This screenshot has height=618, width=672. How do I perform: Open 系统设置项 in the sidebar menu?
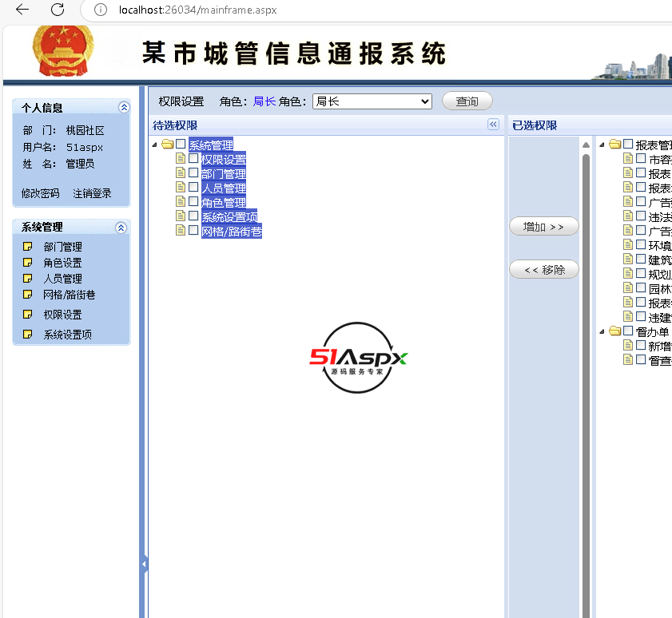[x=67, y=335]
